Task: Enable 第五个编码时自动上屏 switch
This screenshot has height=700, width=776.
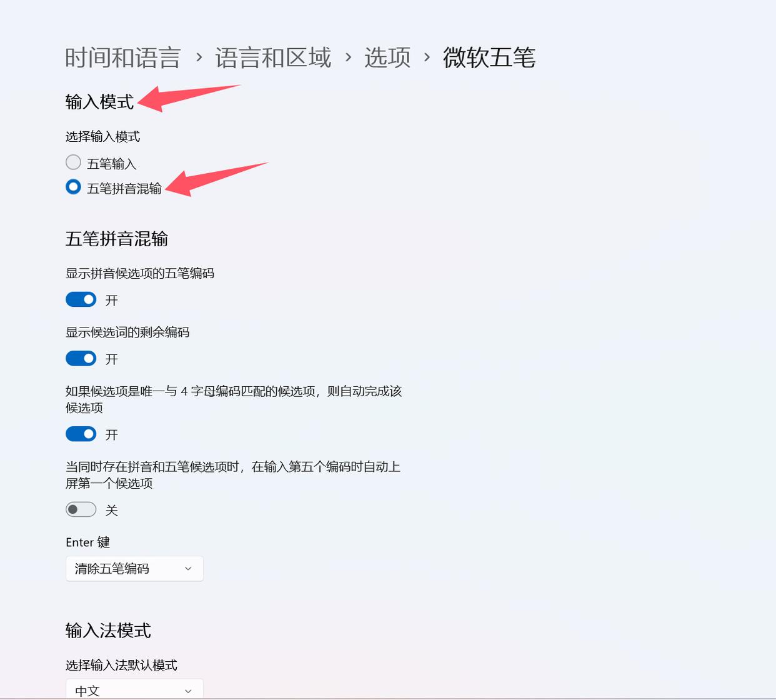Action: coord(81,510)
